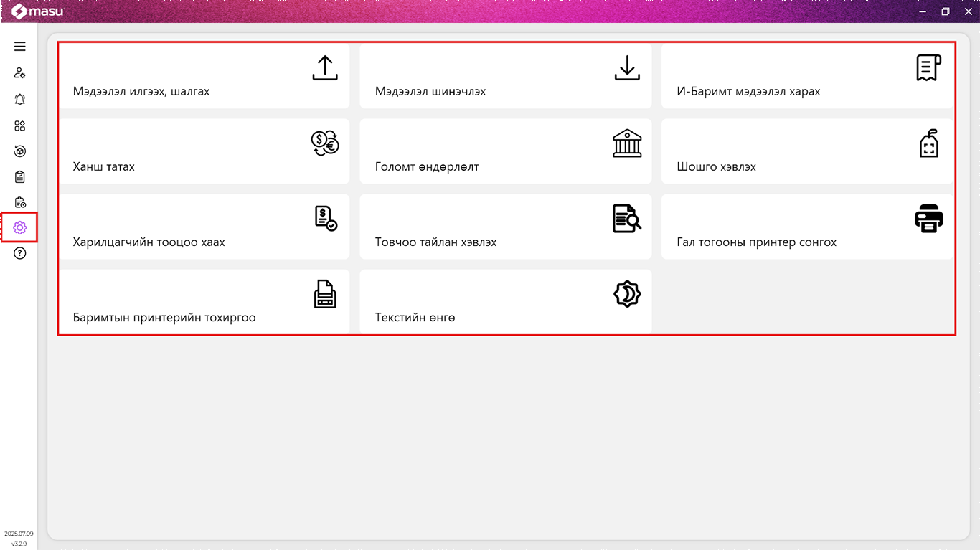Image resolution: width=980 pixels, height=550 pixels.
Task: Open the Мэдээлэл илгээх, шалгах tile
Action: (x=204, y=77)
